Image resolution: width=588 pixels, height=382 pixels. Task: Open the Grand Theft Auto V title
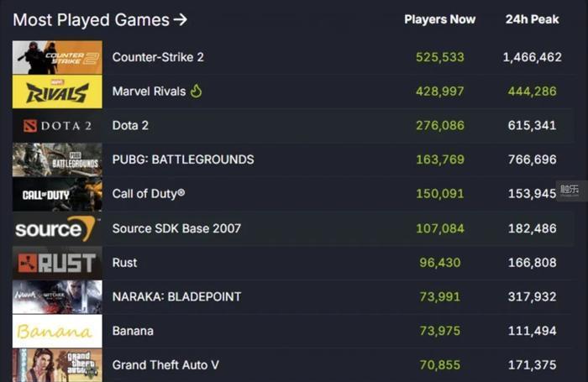click(165, 365)
